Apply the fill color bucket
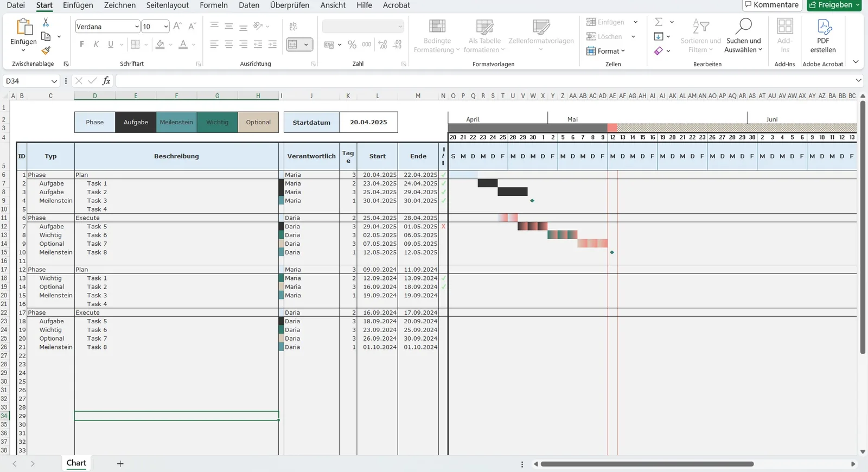Image resolution: width=868 pixels, height=472 pixels. (x=160, y=44)
